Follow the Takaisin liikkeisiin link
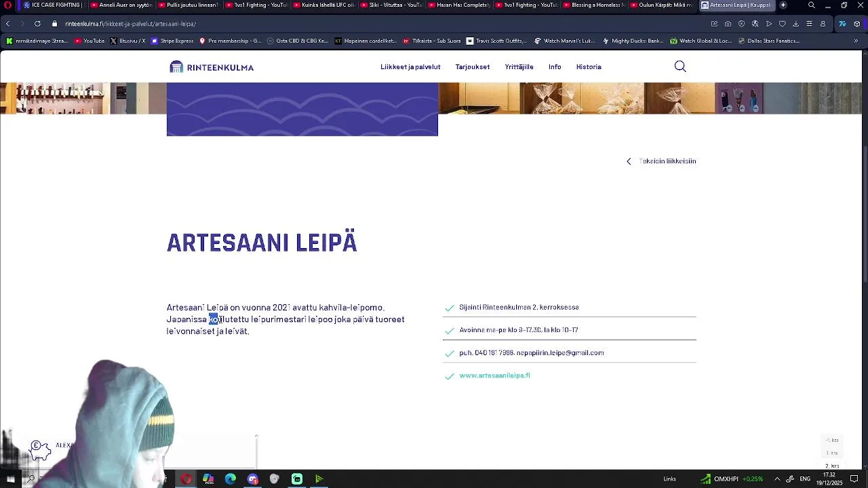This screenshot has height=488, width=868. [x=667, y=161]
